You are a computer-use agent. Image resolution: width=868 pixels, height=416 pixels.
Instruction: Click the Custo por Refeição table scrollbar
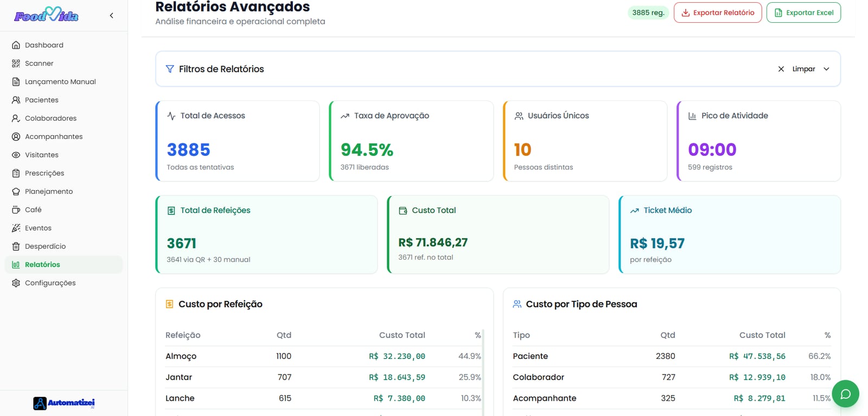(483, 373)
